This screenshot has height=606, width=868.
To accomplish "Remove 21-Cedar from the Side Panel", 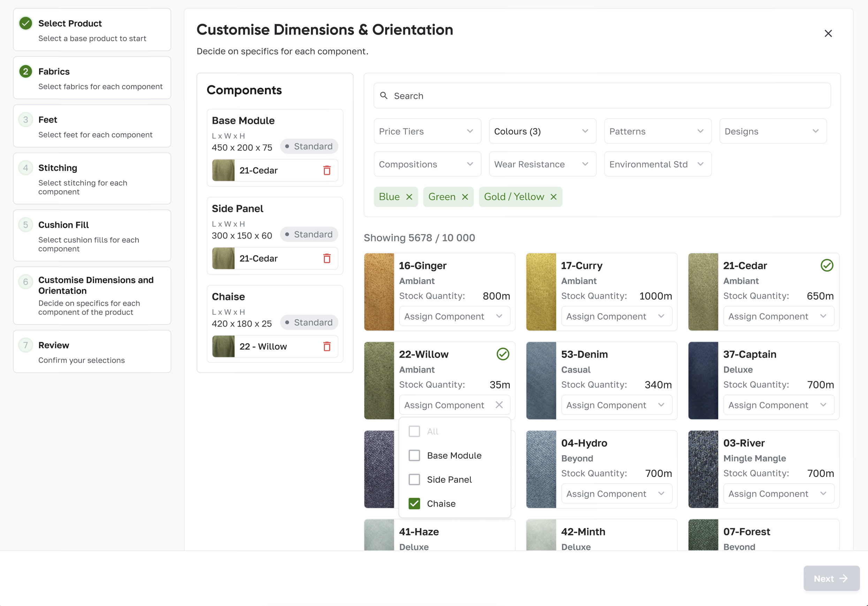I will pyautogui.click(x=326, y=259).
